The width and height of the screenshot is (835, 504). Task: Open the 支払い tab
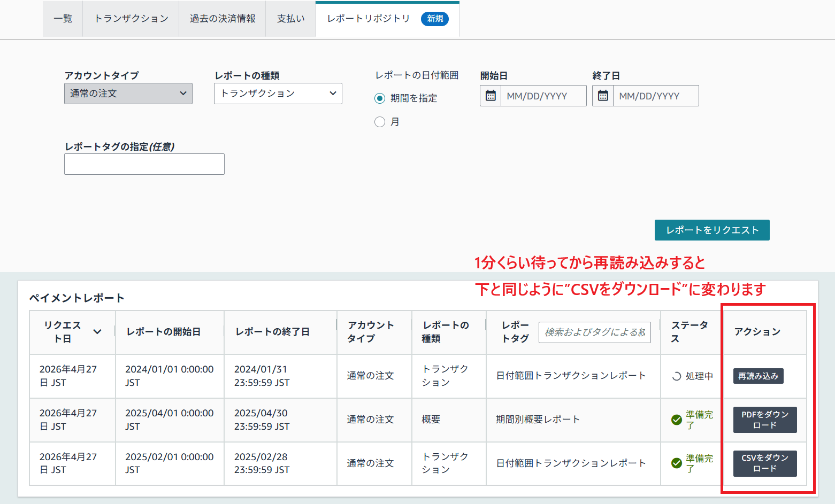(x=290, y=18)
